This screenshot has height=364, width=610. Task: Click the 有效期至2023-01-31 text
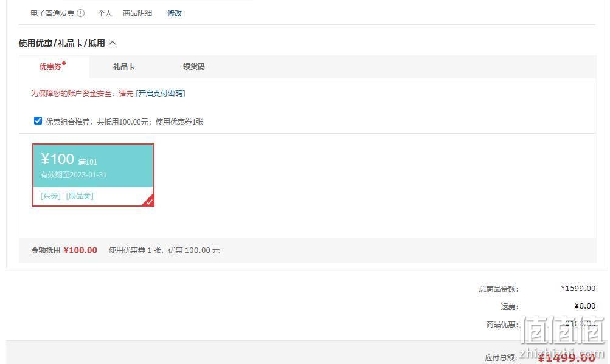click(x=74, y=175)
